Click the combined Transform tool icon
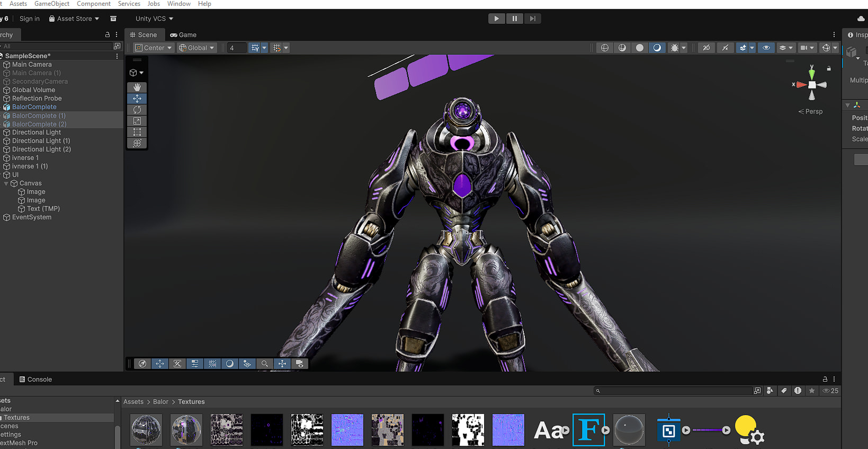The width and height of the screenshot is (868, 449). point(137,143)
